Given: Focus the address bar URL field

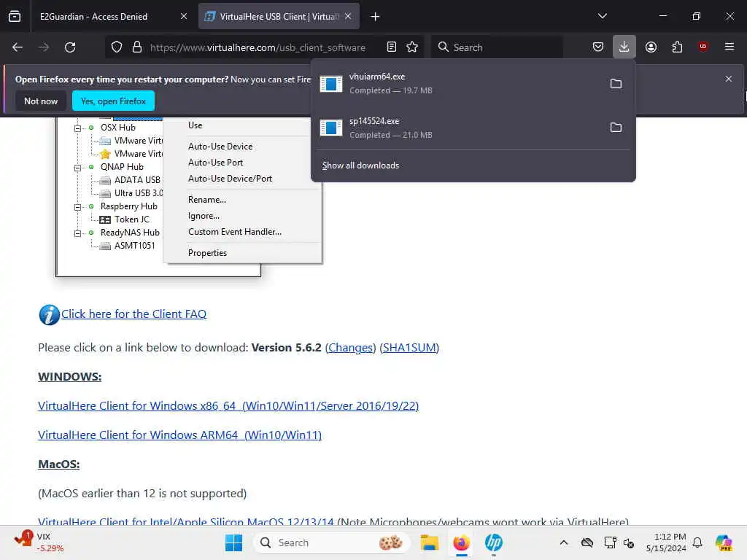Looking at the screenshot, I should coord(258,47).
